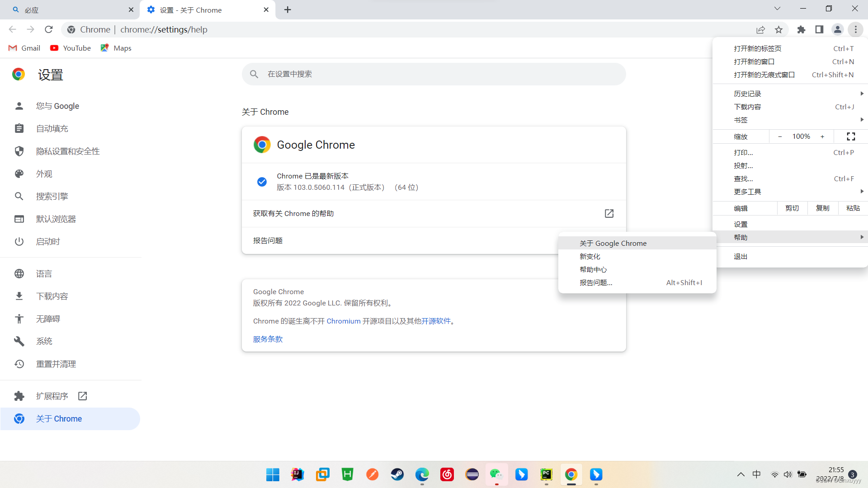Select 新变化 in the help submenu
Screen dimensions: 868x488
click(x=637, y=256)
